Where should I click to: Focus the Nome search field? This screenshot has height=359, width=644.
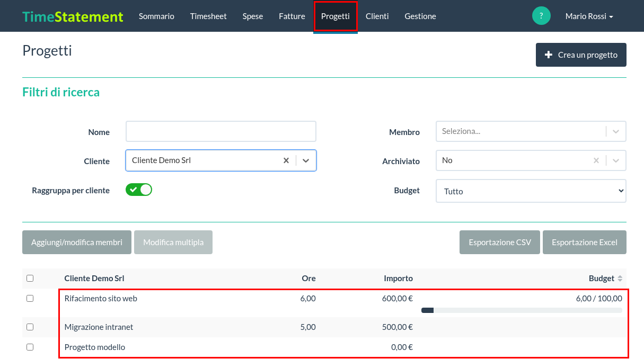[x=221, y=131]
